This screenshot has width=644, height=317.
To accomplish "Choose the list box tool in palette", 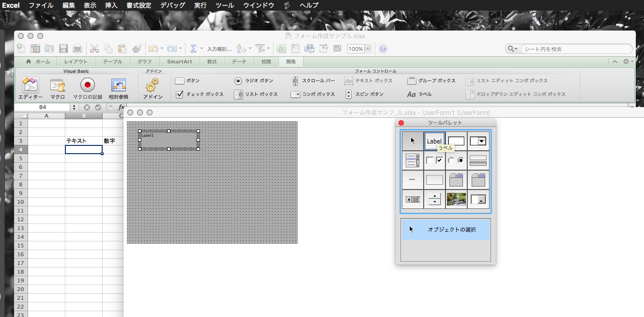I will coord(413,160).
